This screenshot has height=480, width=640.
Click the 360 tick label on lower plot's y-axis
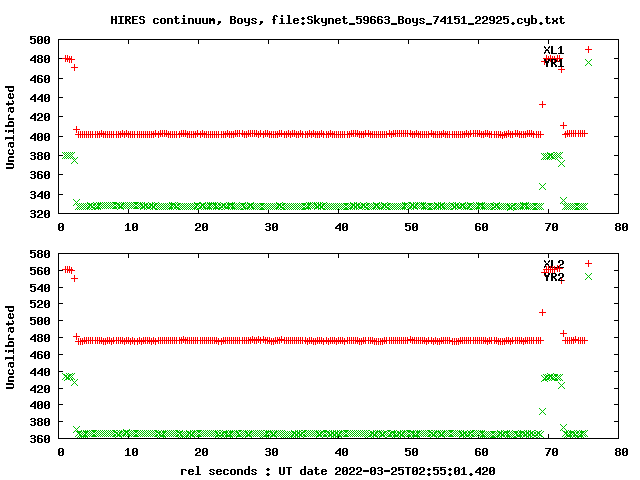[x=40, y=439]
